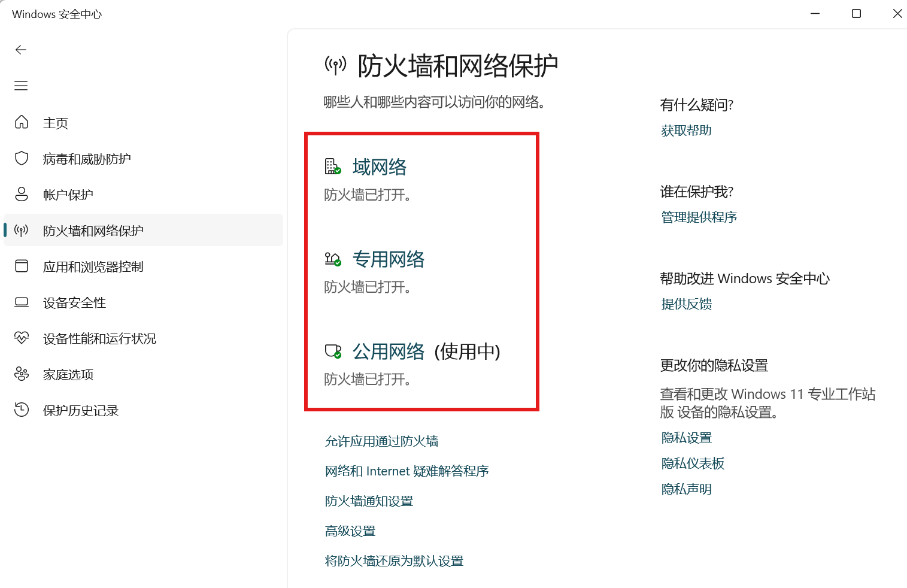Viewport: 907px width, 588px height.
Task: Click the family icon for 家庭选项
Action: click(x=22, y=374)
